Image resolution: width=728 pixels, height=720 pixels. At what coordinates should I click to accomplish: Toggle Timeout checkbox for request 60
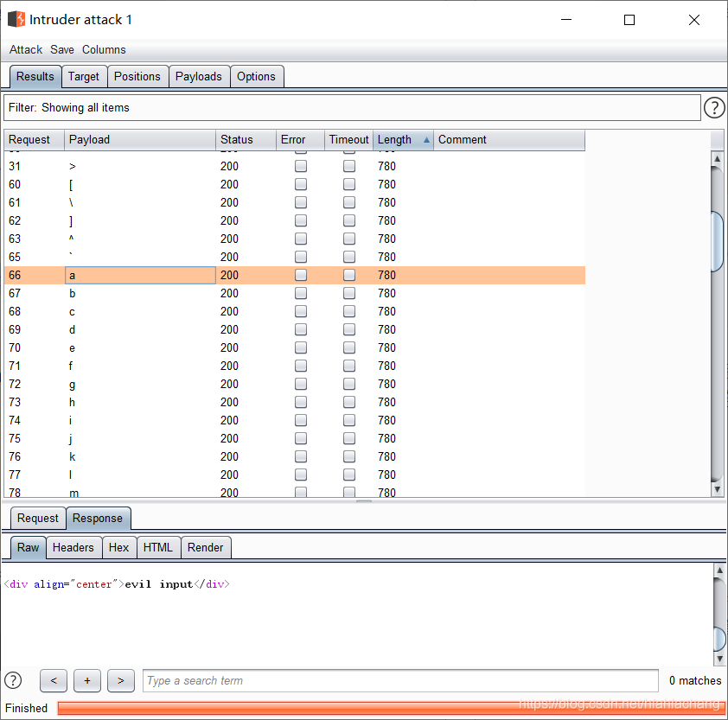click(349, 184)
